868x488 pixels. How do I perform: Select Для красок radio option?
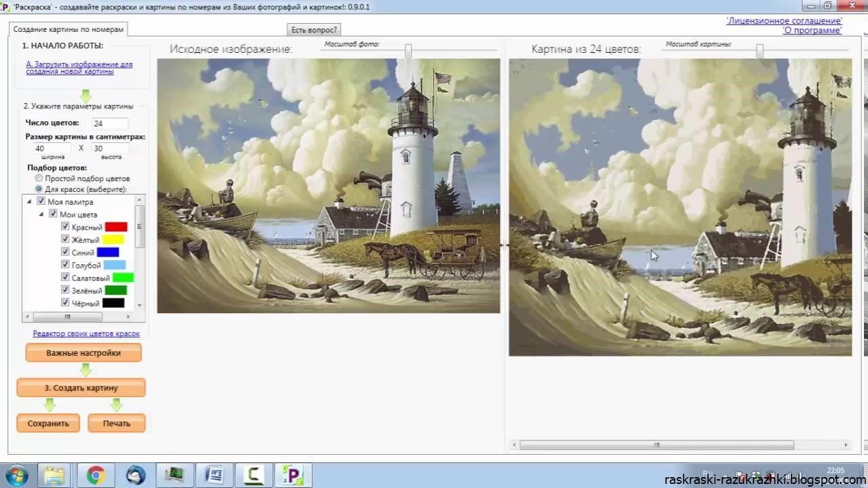39,189
